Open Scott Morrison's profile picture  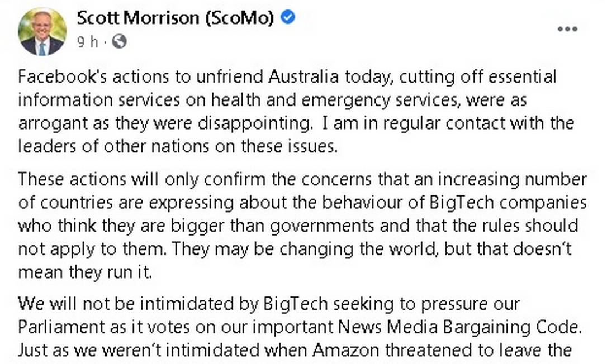[x=42, y=31]
